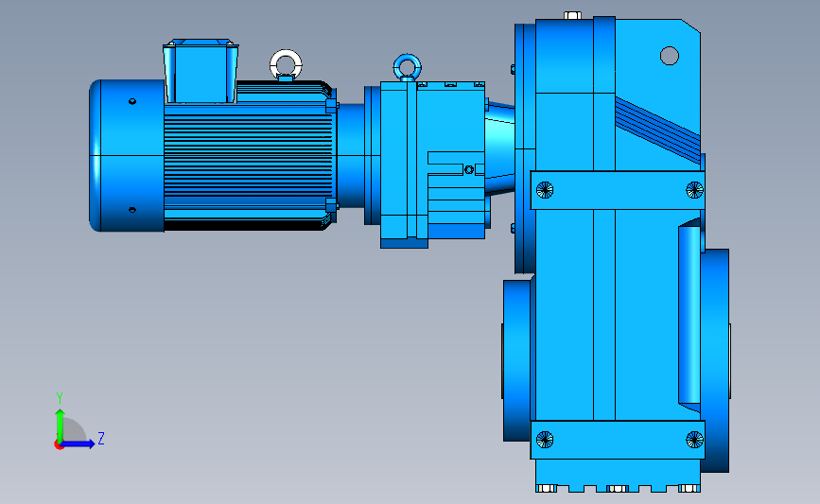Click the 'Y' label of the triad
Viewport: 820px width, 504px height.
point(60,398)
